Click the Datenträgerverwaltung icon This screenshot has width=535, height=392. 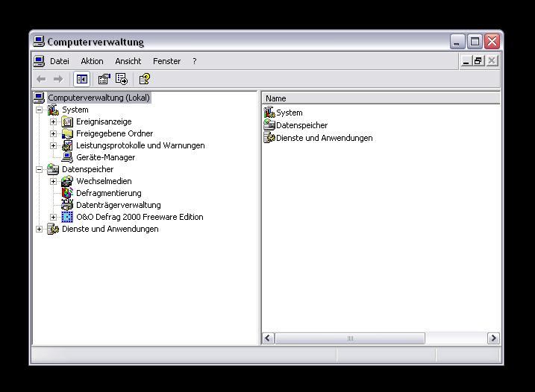[x=67, y=205]
